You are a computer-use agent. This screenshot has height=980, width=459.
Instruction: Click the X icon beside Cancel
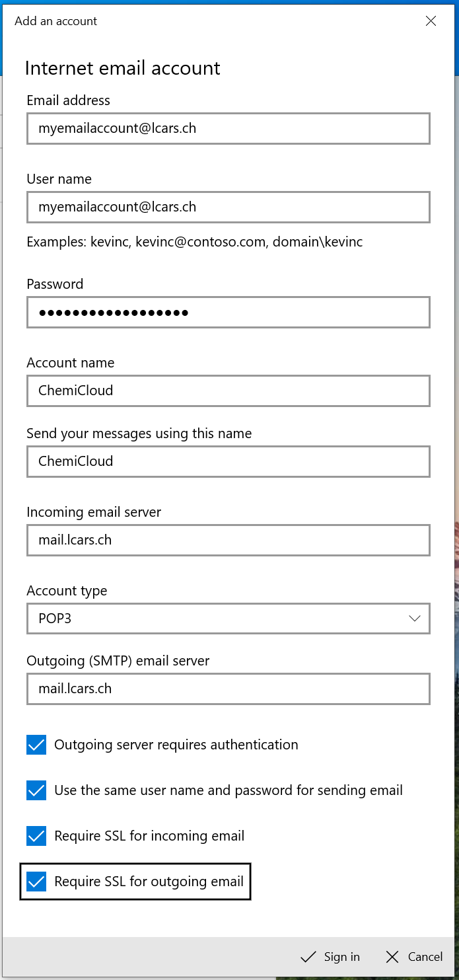point(392,957)
